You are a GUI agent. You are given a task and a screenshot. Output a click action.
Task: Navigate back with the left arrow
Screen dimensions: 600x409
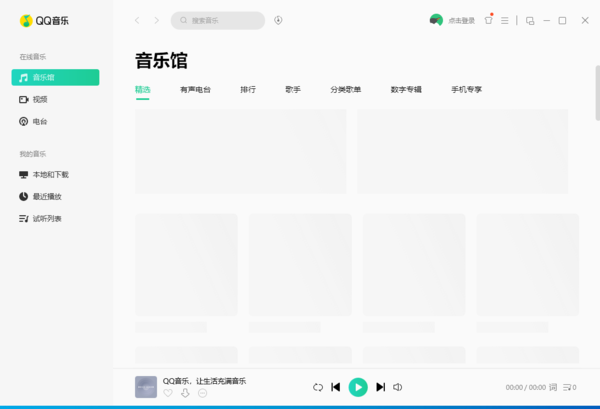(138, 20)
